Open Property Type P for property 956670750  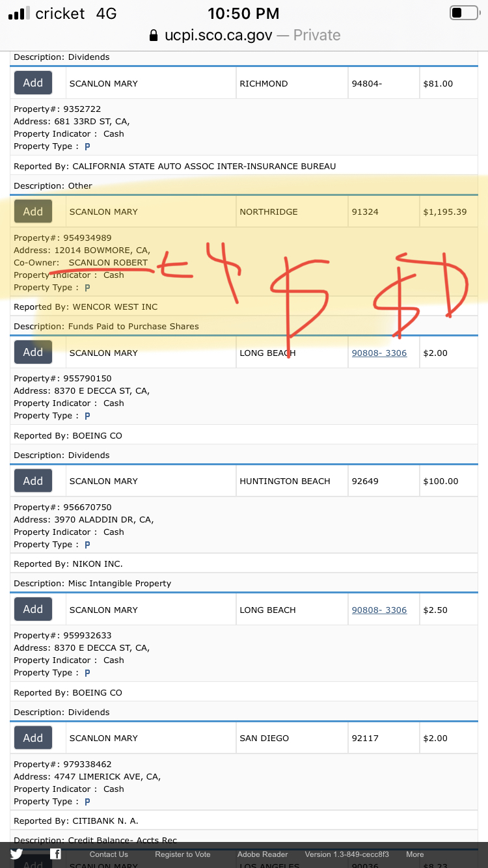(x=87, y=545)
